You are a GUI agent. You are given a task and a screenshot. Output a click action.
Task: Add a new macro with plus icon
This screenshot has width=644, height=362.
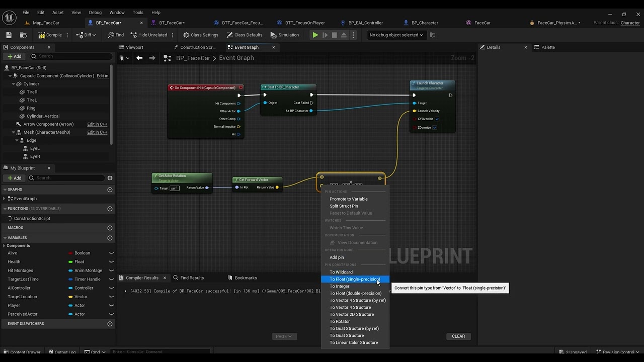click(x=110, y=228)
